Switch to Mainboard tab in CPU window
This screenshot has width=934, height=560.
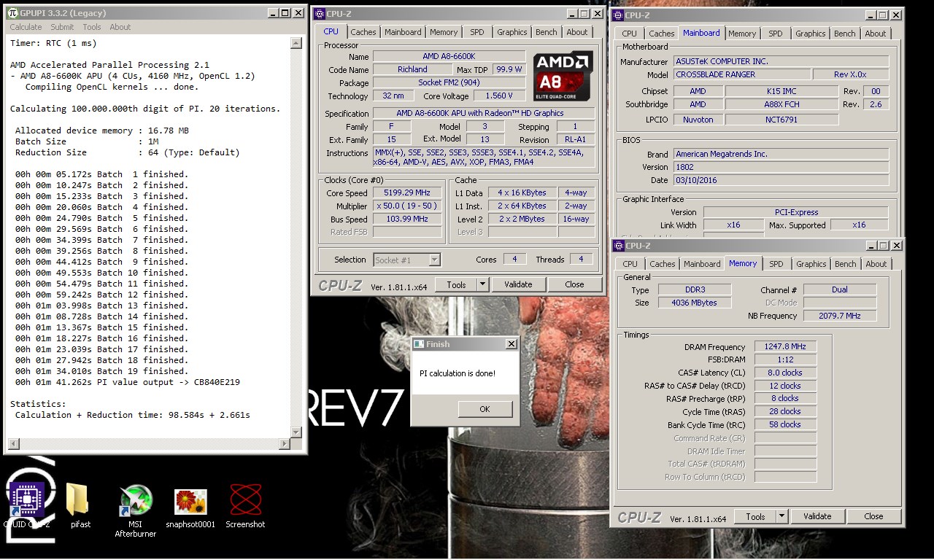(403, 32)
